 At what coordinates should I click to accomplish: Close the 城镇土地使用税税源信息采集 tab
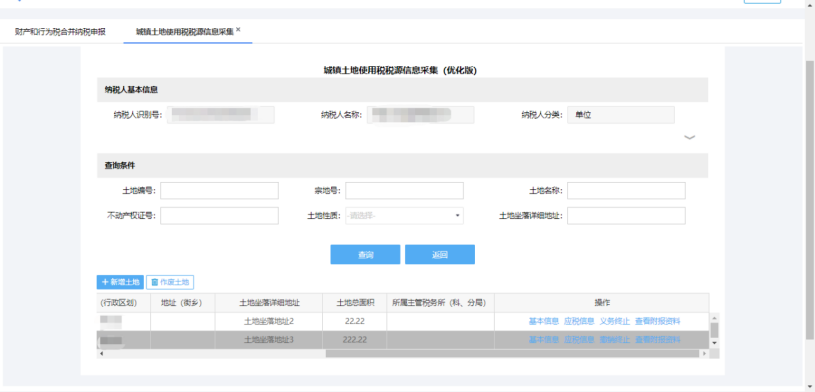pyautogui.click(x=238, y=30)
